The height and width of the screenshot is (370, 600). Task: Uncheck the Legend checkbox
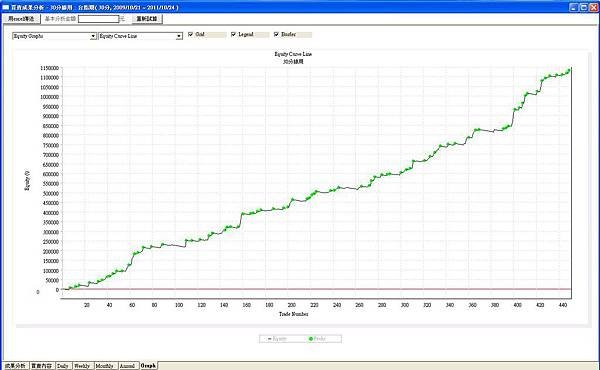click(x=233, y=34)
